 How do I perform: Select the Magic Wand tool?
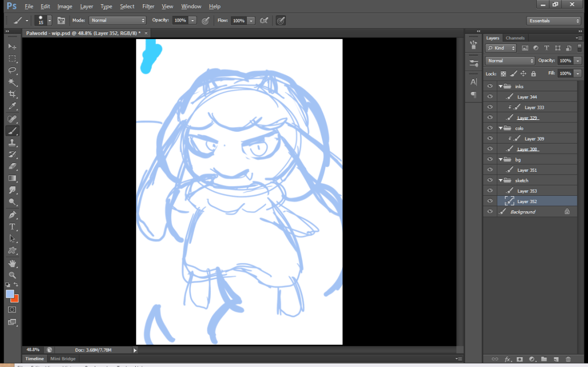point(12,83)
